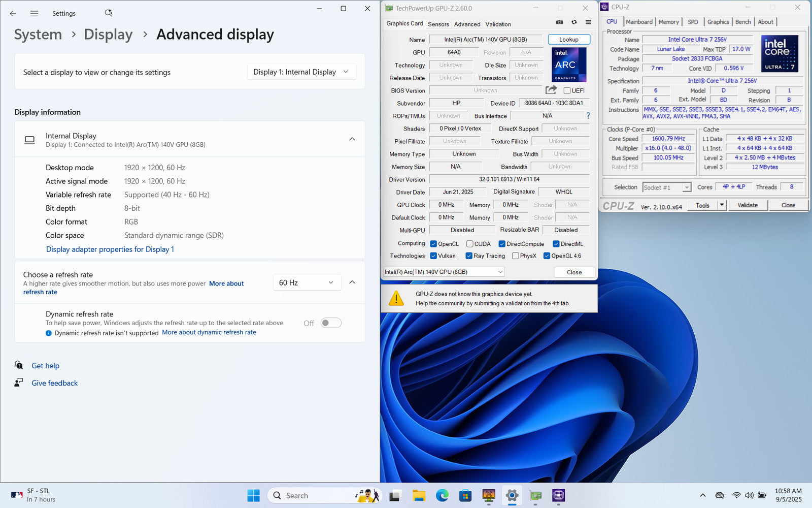Turn on Dynamic refresh rate switch

click(331, 323)
